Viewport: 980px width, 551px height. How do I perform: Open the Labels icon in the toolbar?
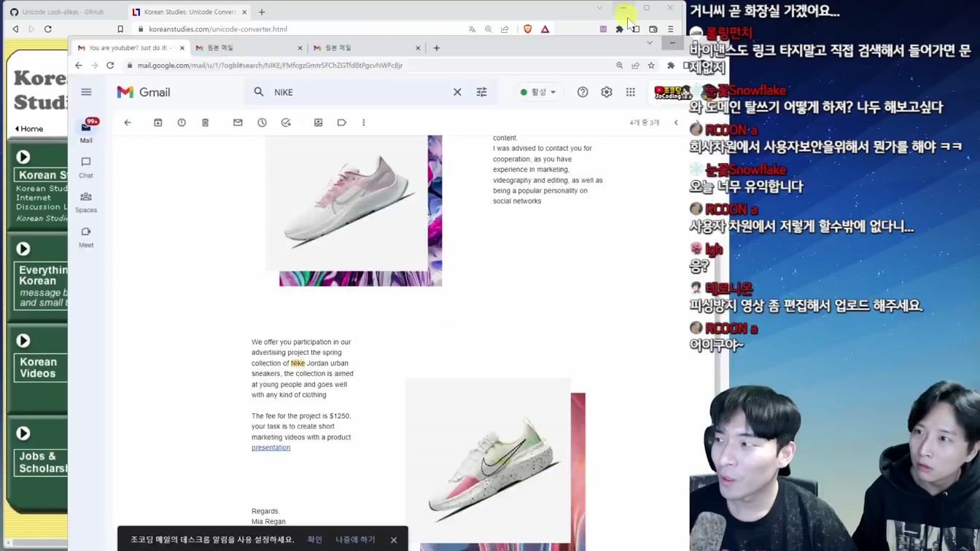pos(342,122)
